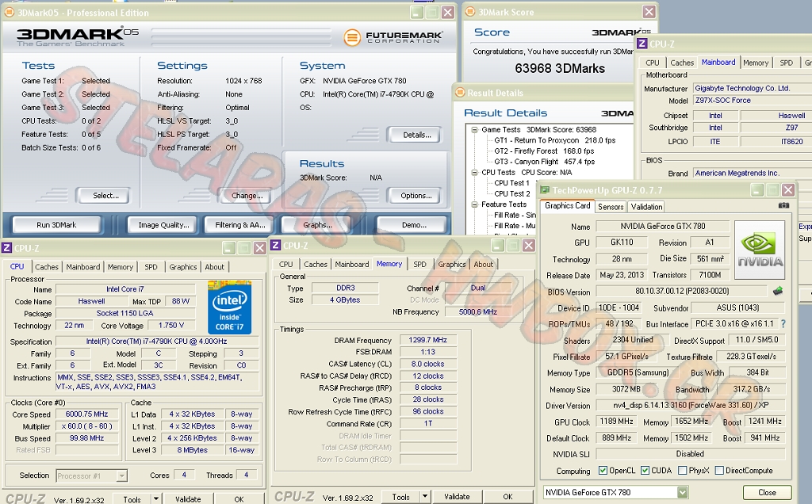812x504 pixels.
Task: Click the Graphs button in 3DMark05
Action: click(x=317, y=225)
